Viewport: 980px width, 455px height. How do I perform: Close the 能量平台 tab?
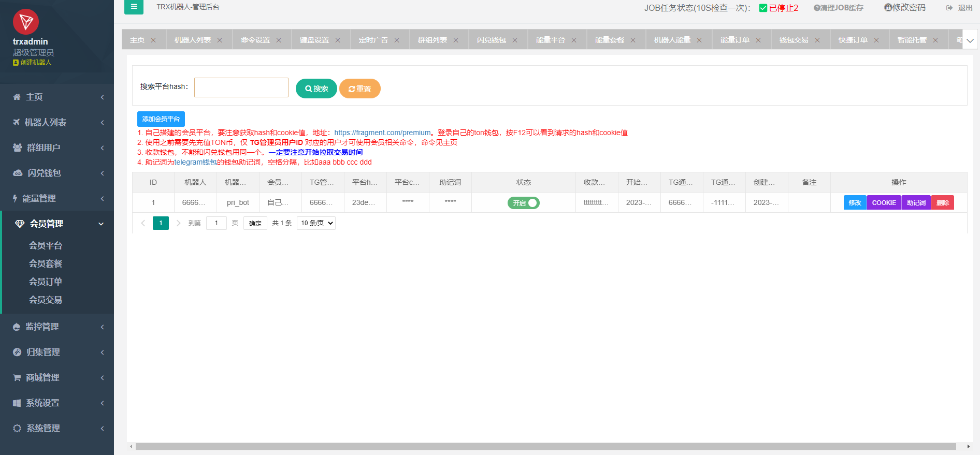(574, 40)
